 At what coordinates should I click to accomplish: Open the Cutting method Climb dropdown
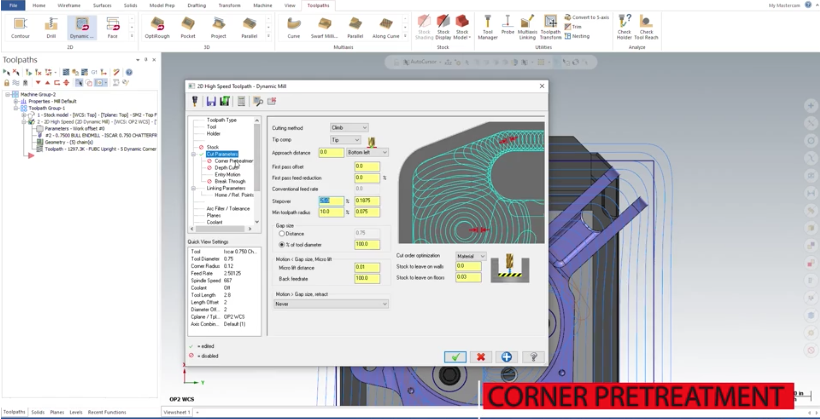tap(349, 128)
